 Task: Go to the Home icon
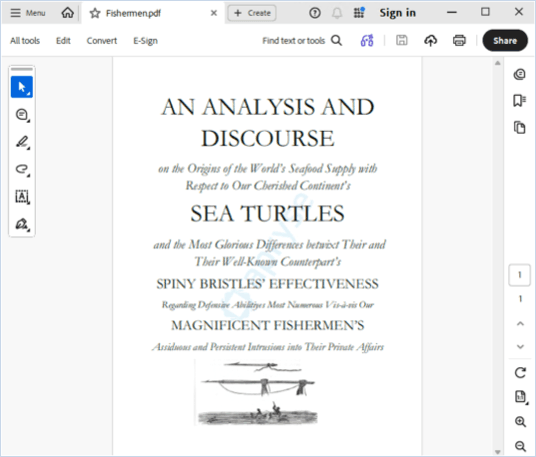67,13
